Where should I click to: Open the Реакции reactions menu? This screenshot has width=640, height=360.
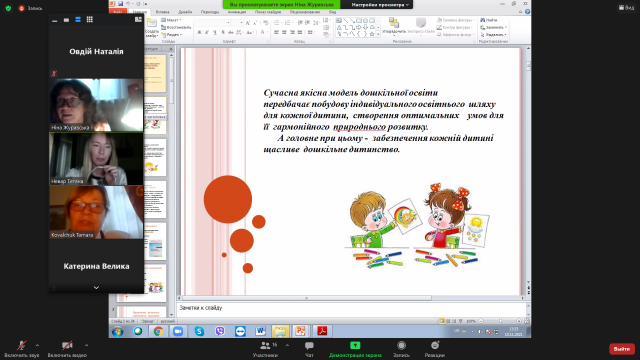click(x=435, y=349)
